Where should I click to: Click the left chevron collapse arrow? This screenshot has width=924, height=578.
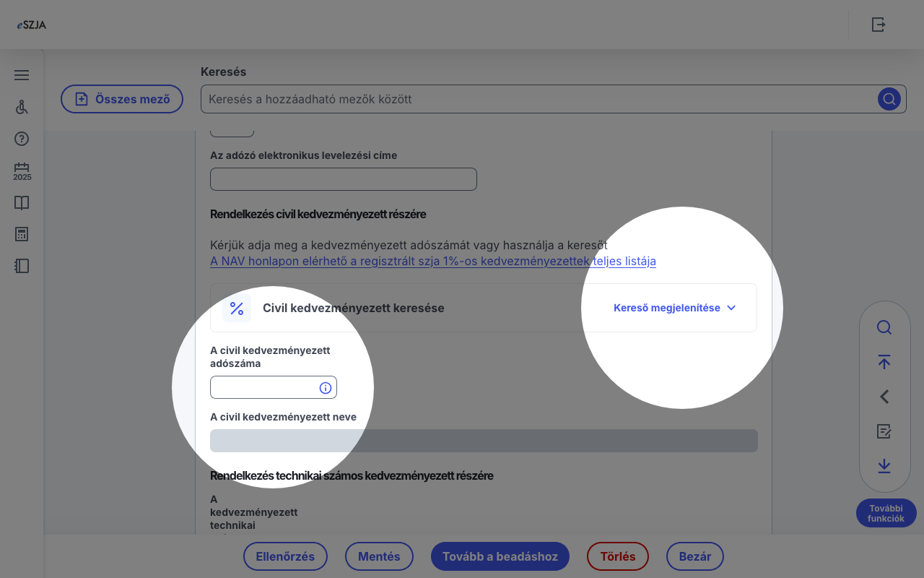[884, 397]
